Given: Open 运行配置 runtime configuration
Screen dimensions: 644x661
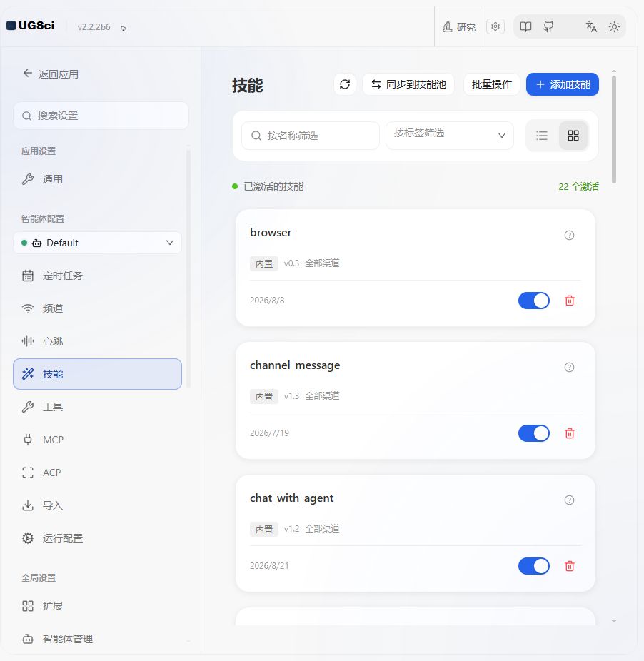Looking at the screenshot, I should (x=97, y=538).
